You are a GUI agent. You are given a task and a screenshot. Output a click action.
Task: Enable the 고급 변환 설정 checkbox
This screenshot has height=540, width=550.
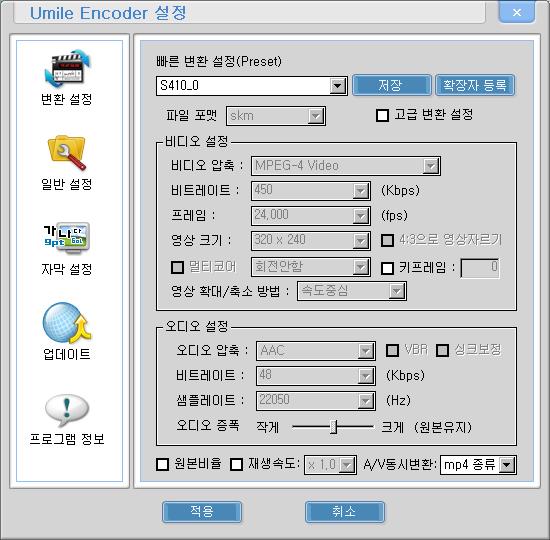coord(382,115)
